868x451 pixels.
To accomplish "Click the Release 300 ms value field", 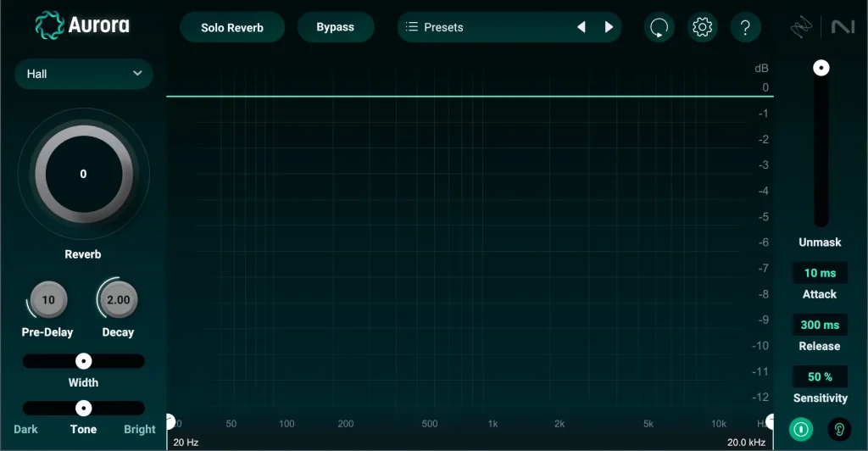I will 820,325.
